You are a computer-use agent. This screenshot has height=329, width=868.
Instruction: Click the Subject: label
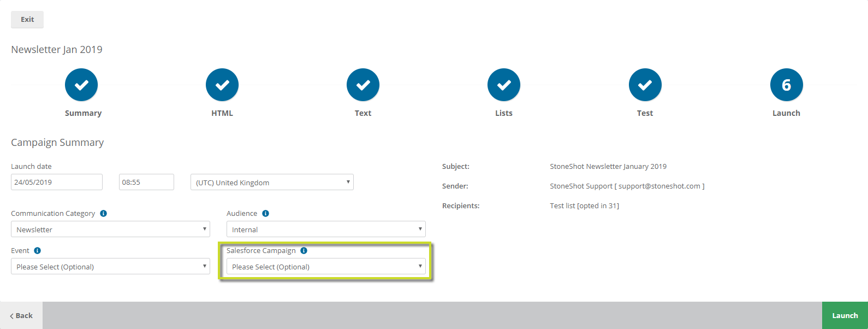[x=456, y=166]
